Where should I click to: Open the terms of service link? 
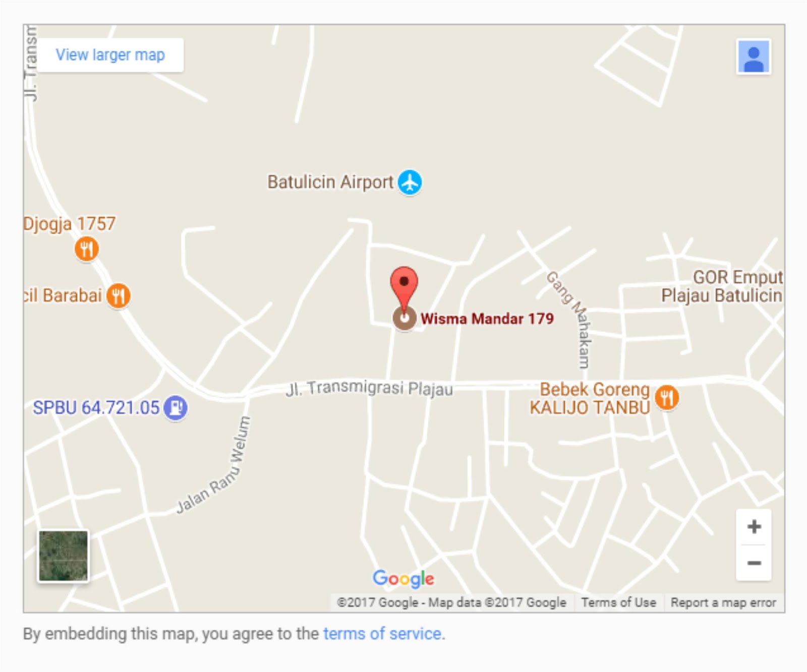tap(383, 634)
